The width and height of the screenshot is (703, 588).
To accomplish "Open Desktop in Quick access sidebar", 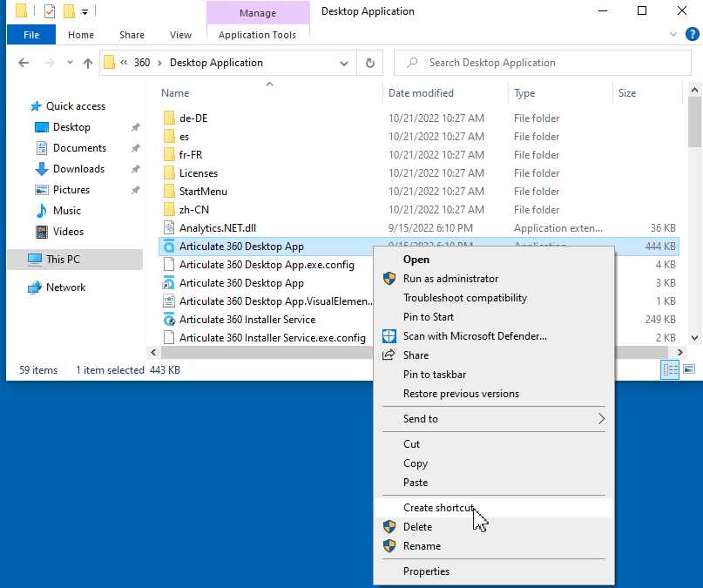I will pos(71,127).
